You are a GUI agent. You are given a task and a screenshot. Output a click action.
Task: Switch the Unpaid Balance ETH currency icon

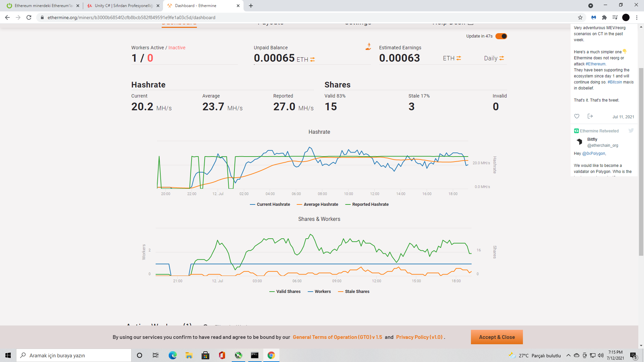312,59
